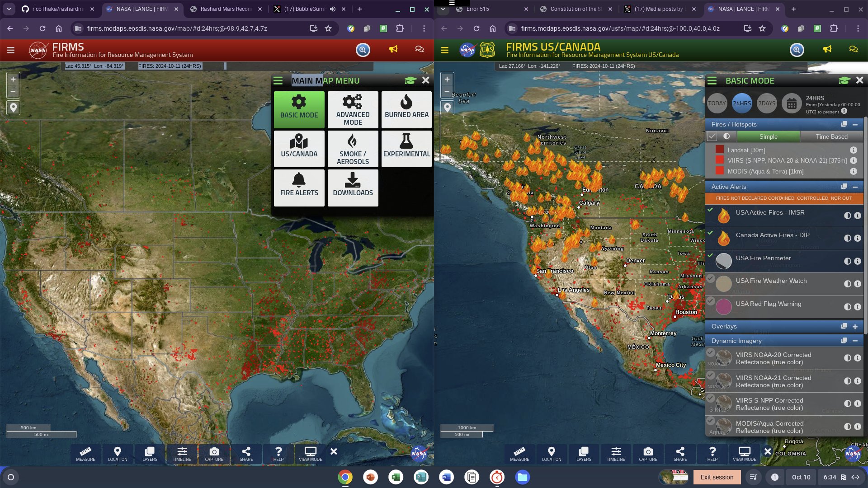Collapse the Active Alerts section
Screen dimensions: 868x488
click(855, 187)
